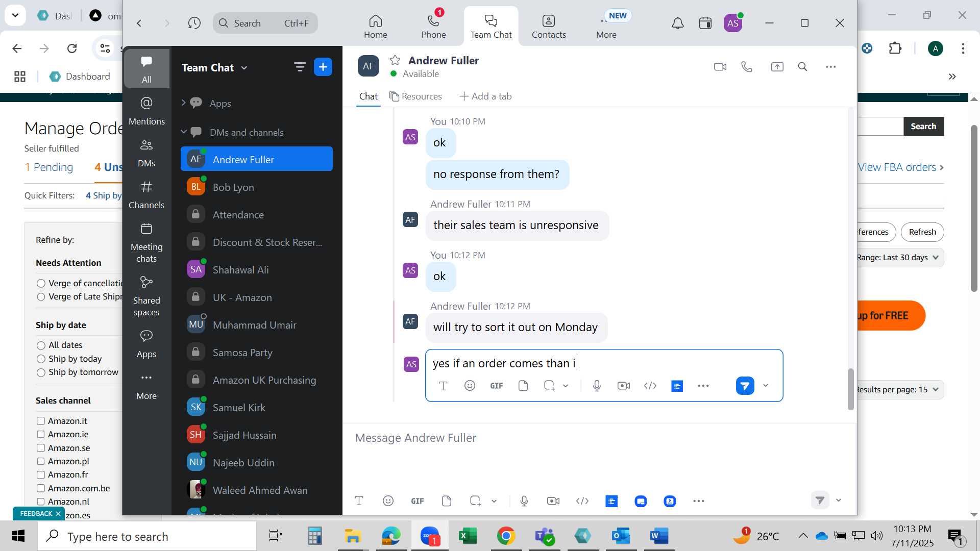Open the history clock icon
The height and width of the screenshot is (551, 980).
[194, 23]
